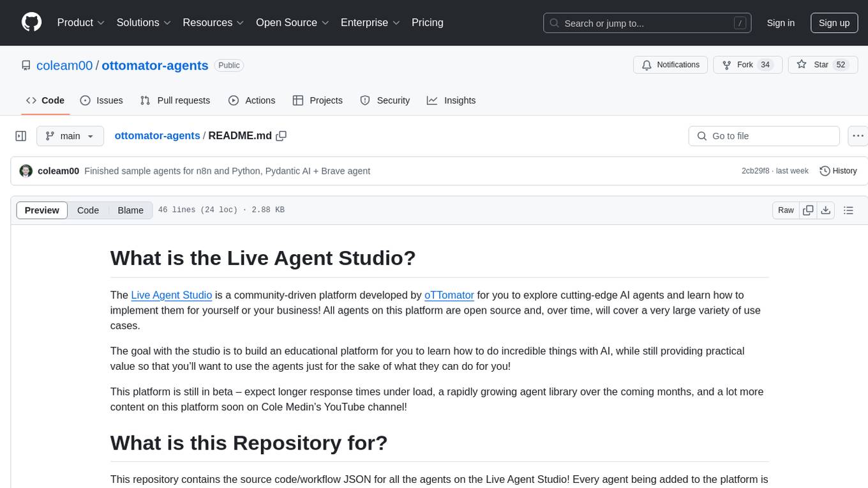
Task: Fork the repository
Action: point(747,65)
